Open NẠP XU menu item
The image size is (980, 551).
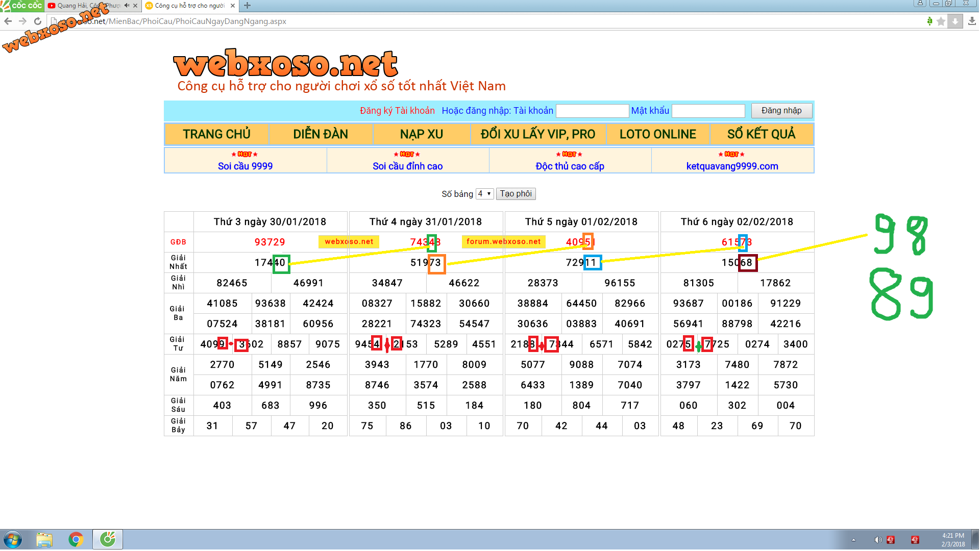pos(422,134)
